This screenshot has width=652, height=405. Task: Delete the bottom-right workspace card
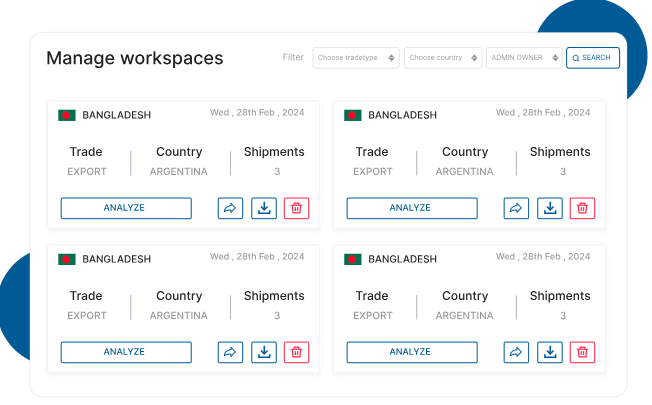pos(582,352)
